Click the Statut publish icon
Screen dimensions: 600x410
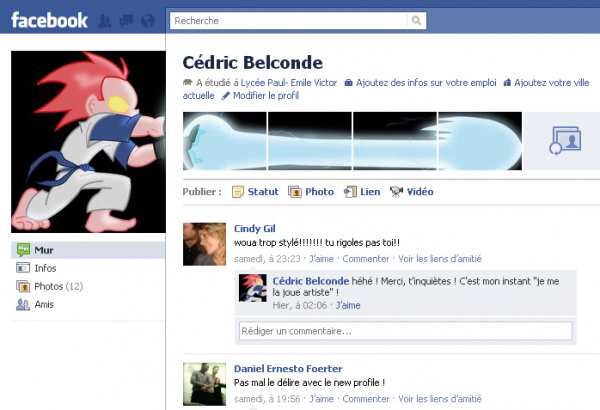238,192
